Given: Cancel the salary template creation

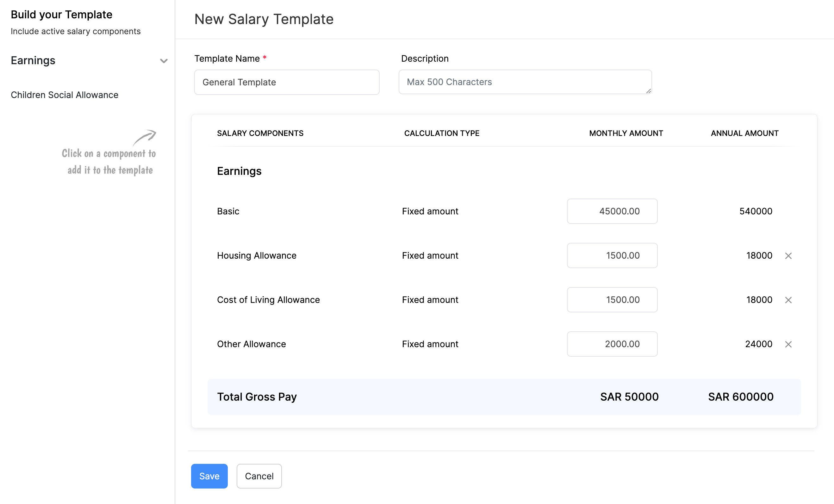Looking at the screenshot, I should [x=259, y=476].
